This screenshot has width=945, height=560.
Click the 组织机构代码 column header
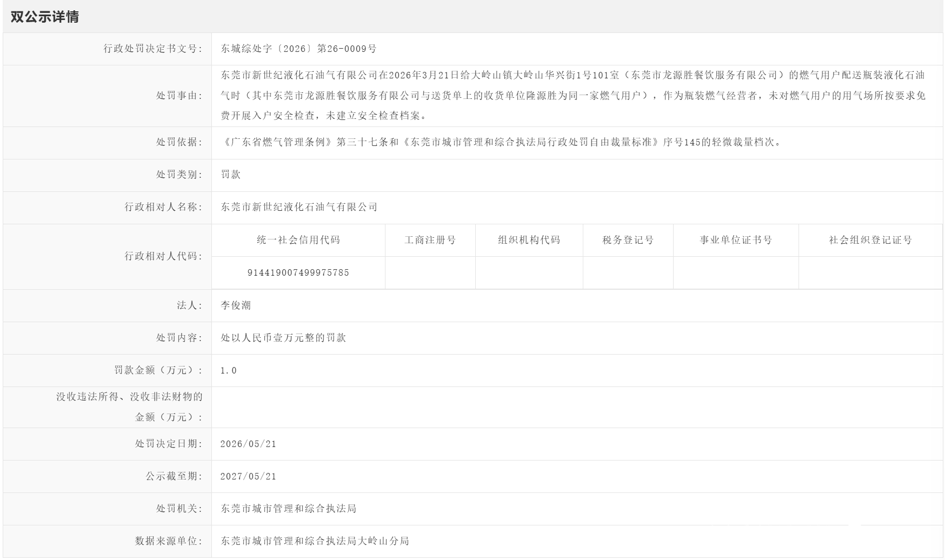(529, 240)
